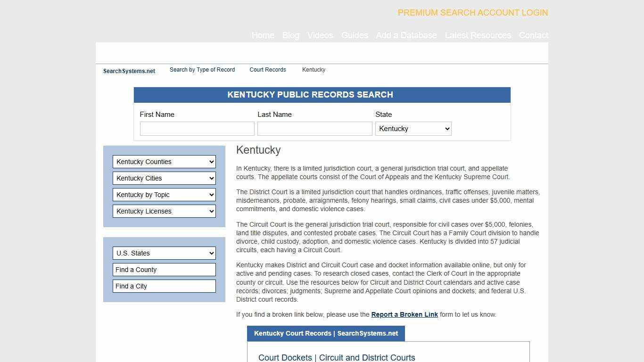The image size is (644, 362).
Task: Open Latest Resources from the menu
Action: (478, 35)
